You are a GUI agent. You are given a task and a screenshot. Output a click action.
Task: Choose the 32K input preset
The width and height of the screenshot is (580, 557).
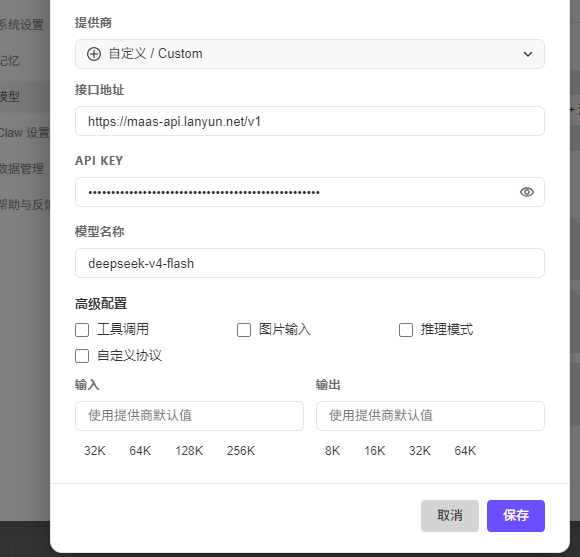pyautogui.click(x=95, y=451)
